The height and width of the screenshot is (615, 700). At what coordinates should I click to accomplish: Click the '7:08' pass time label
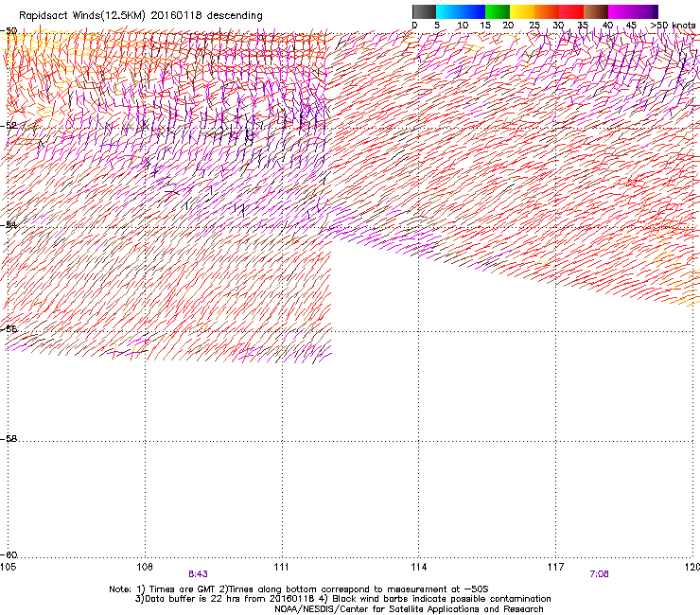tap(599, 574)
